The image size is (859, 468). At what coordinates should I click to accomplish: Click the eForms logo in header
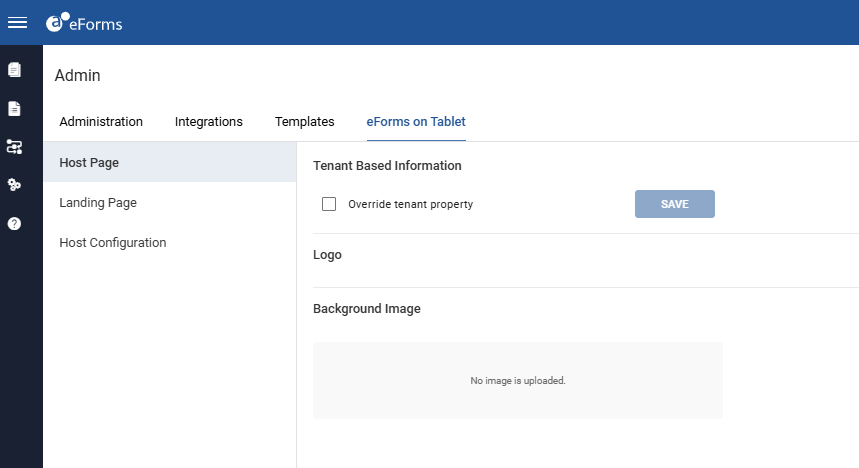coord(84,23)
